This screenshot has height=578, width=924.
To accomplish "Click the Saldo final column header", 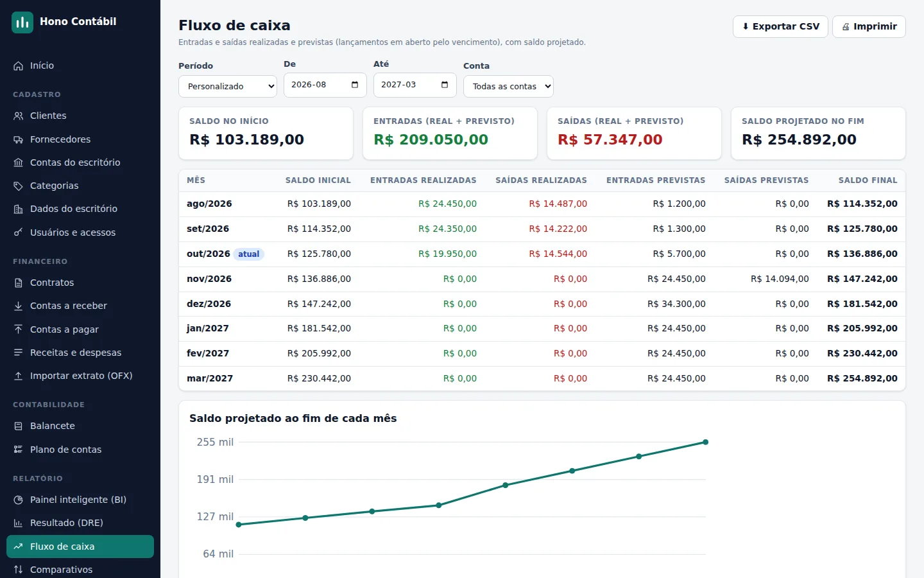I will point(868,180).
